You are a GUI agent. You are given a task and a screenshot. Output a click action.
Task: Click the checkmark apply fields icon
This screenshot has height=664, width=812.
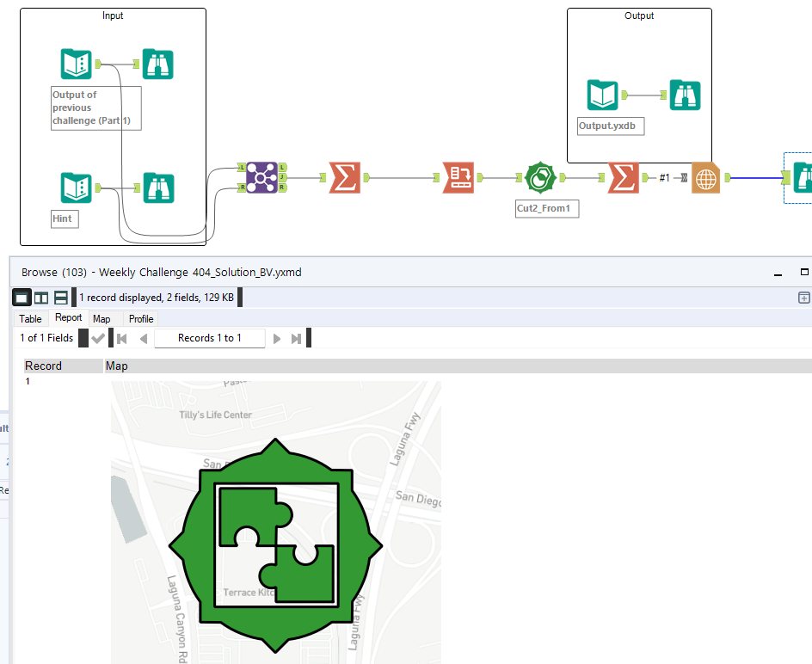[97, 338]
